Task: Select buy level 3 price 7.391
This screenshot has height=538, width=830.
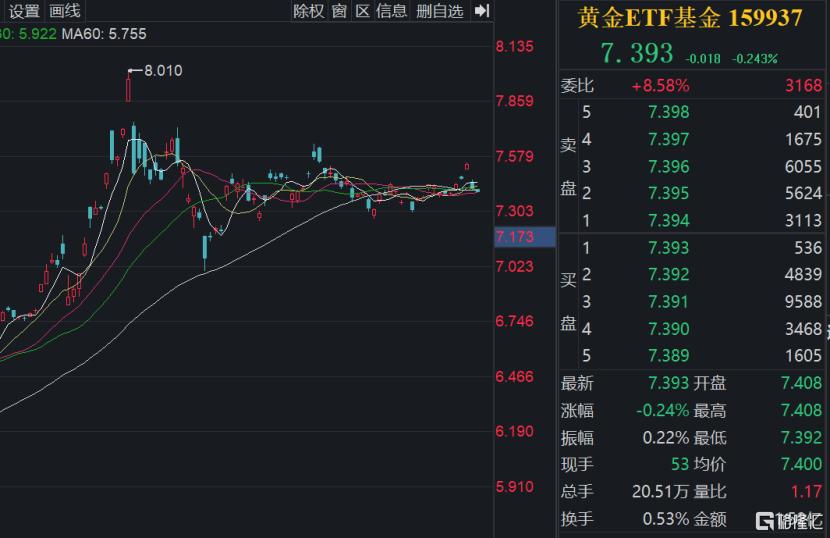Action: pos(669,301)
